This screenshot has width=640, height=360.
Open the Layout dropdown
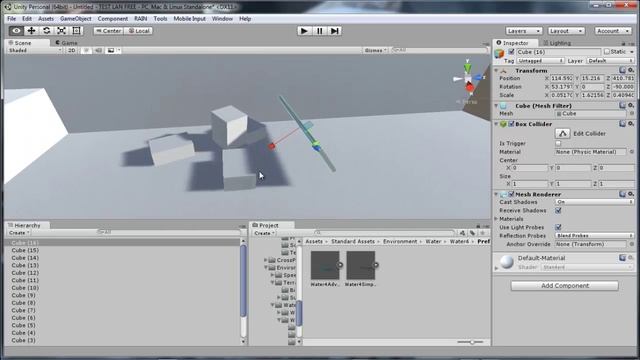[566, 31]
